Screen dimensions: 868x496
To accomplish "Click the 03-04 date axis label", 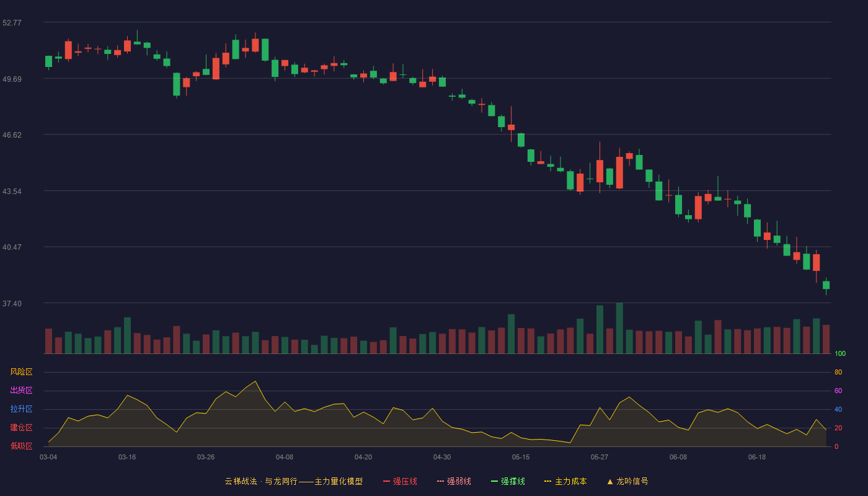I will click(48, 457).
